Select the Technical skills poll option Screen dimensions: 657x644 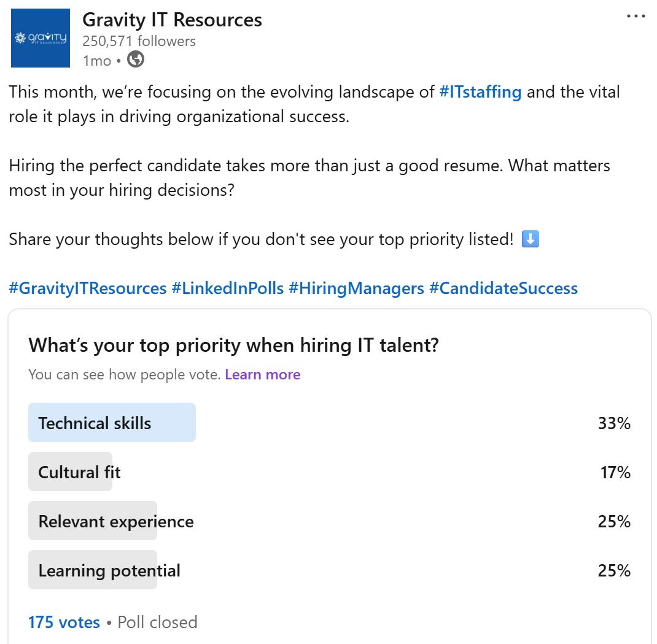(x=330, y=422)
